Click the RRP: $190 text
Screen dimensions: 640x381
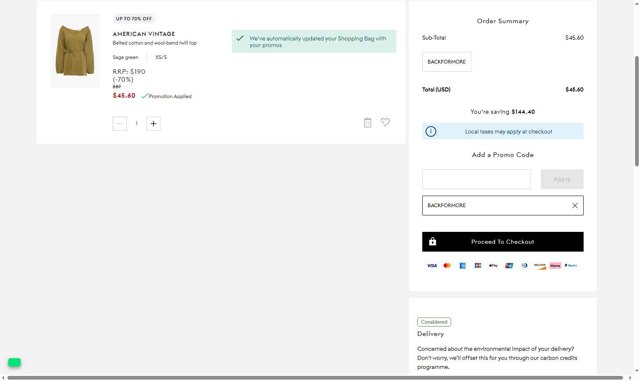tap(129, 71)
